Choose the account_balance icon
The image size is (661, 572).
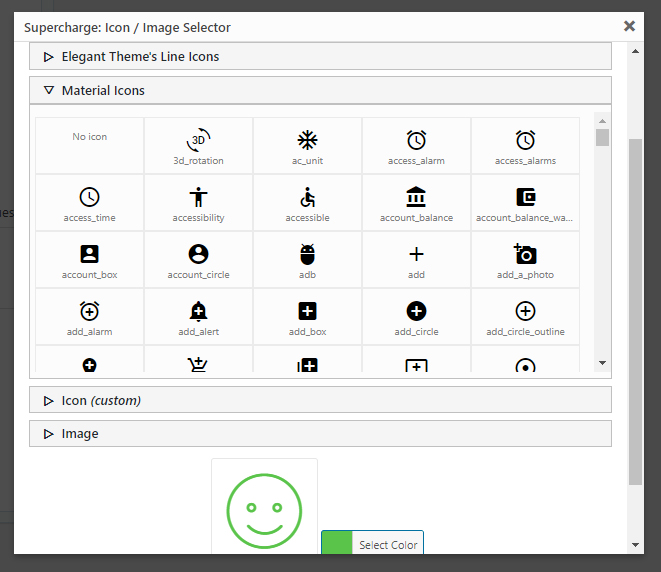pyautogui.click(x=416, y=202)
